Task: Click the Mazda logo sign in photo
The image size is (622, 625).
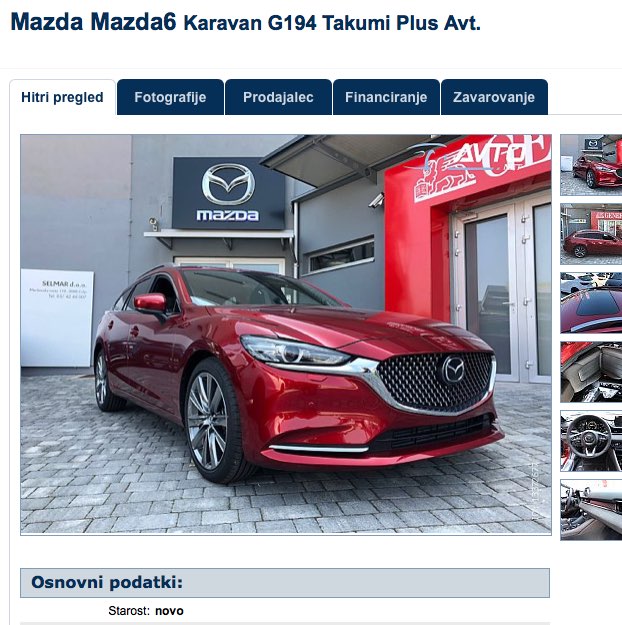Action: click(228, 193)
